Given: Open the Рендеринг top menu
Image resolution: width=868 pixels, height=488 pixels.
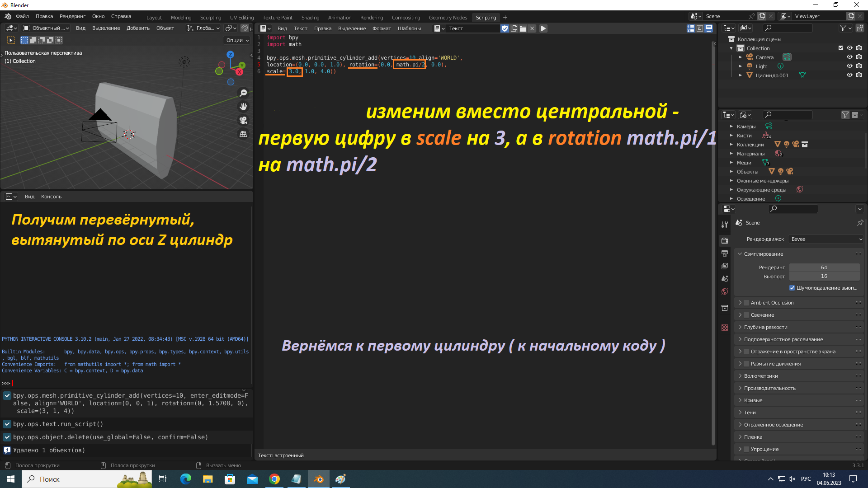Looking at the screenshot, I should (72, 16).
